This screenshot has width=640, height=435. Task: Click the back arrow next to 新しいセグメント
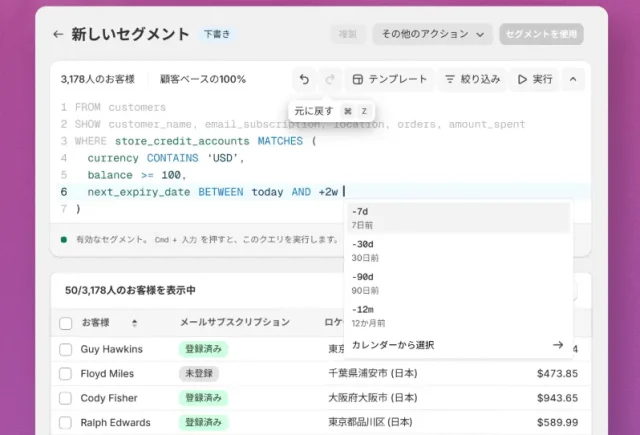click(x=58, y=34)
